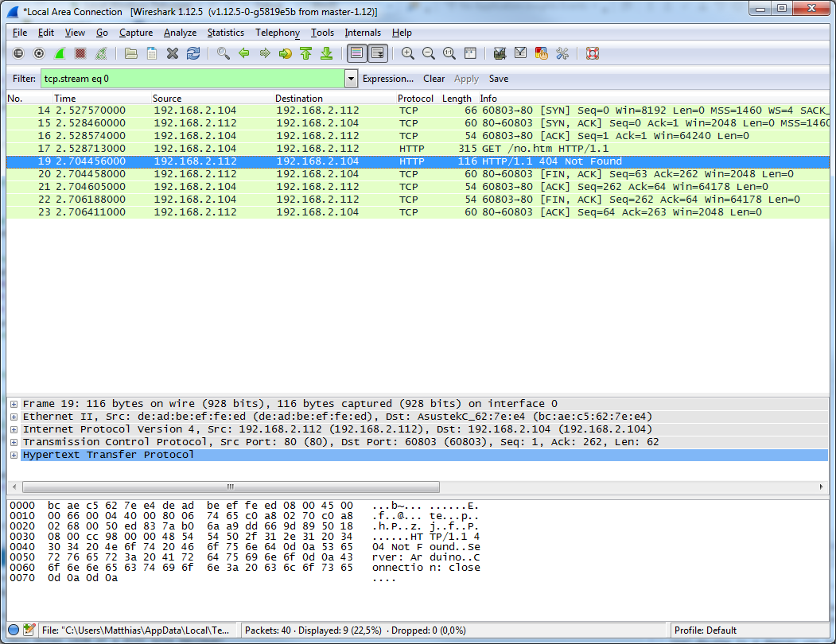
Task: Reload this capture file
Action: point(193,53)
